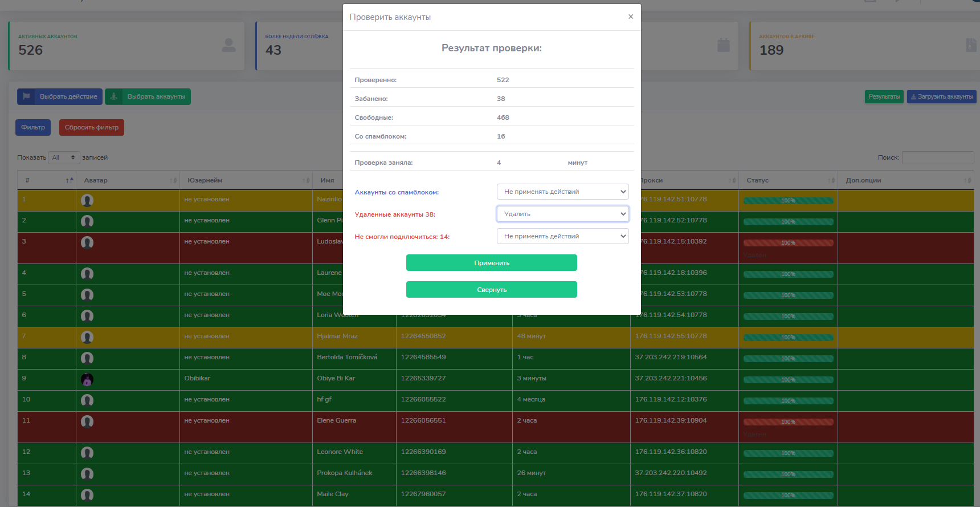
Task: Click the red 100% progress bar in row 3
Action: (788, 243)
